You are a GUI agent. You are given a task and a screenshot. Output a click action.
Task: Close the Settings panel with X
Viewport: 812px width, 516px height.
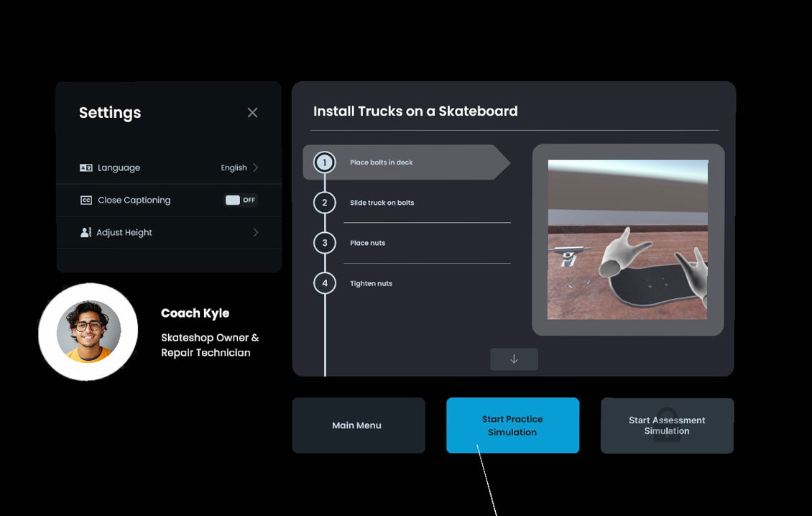252,112
